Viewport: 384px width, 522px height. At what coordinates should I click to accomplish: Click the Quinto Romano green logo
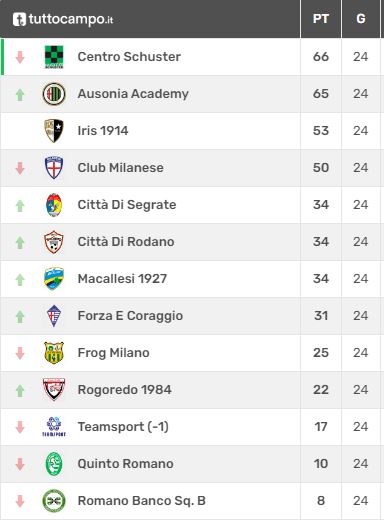[54, 464]
